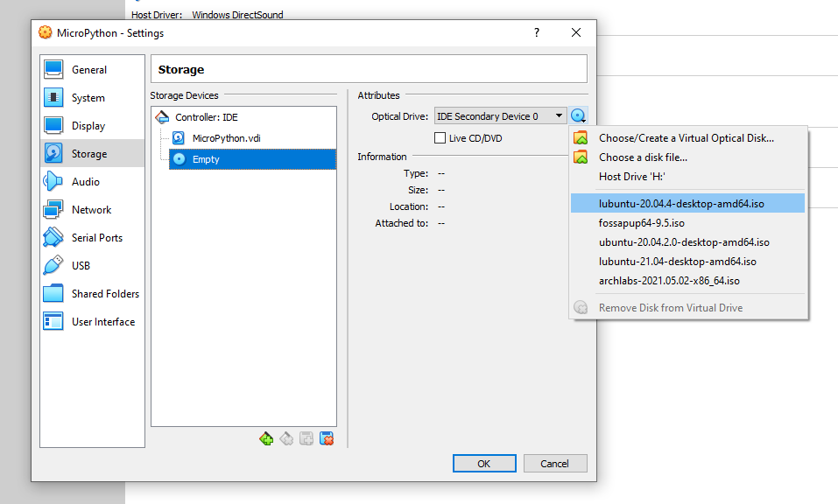
Task: Click the add new storage controller icon
Action: coord(266,439)
